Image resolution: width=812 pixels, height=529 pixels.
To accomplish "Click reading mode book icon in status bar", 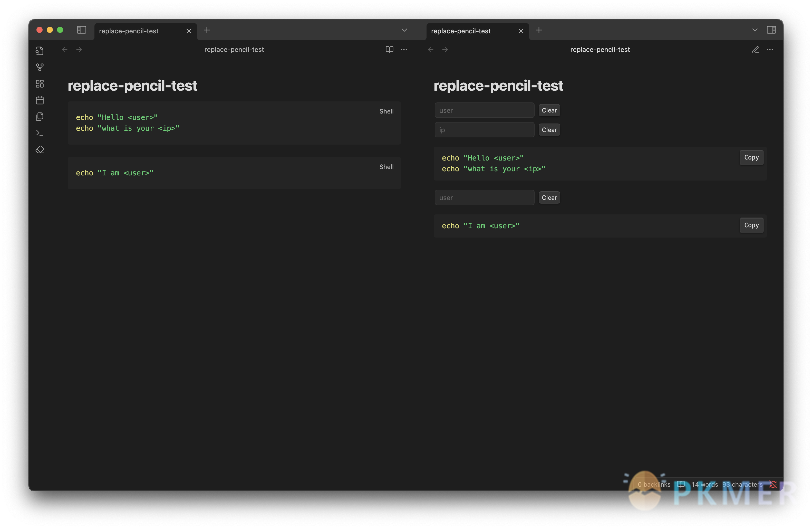I will 681,484.
